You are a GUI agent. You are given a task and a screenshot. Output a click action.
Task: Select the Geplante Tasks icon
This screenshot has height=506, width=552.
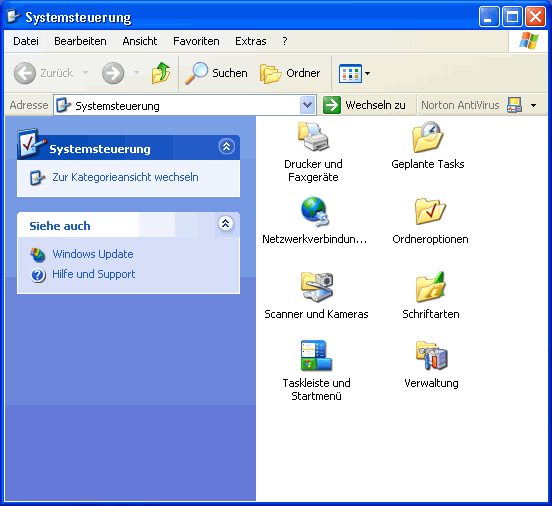click(427, 136)
